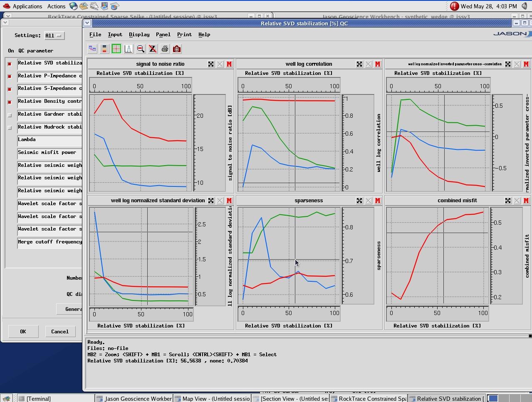This screenshot has width=532, height=402.
Task: Close the combined misfit panel
Action: [517, 201]
